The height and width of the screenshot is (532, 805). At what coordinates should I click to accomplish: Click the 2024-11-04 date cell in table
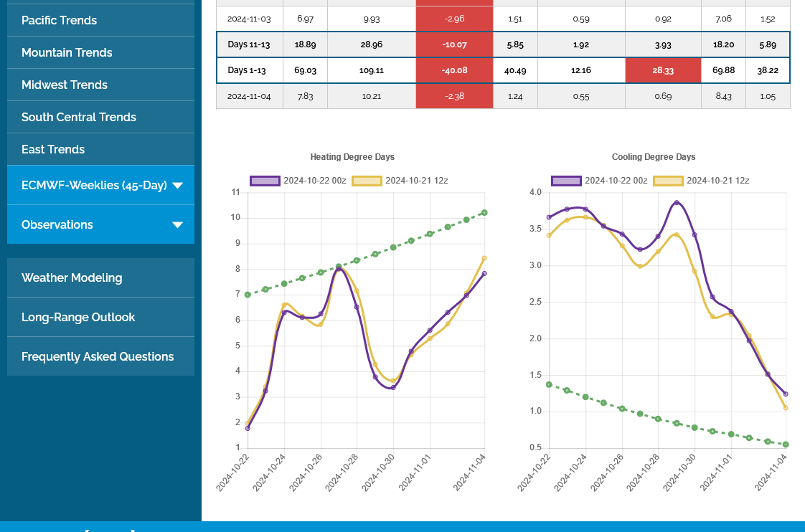[250, 96]
